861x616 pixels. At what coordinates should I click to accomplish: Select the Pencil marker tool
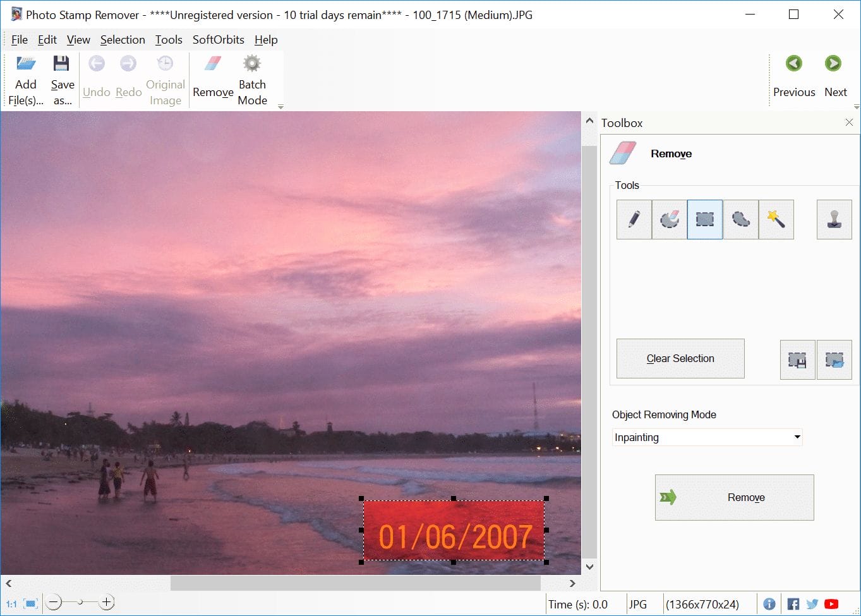pyautogui.click(x=634, y=219)
